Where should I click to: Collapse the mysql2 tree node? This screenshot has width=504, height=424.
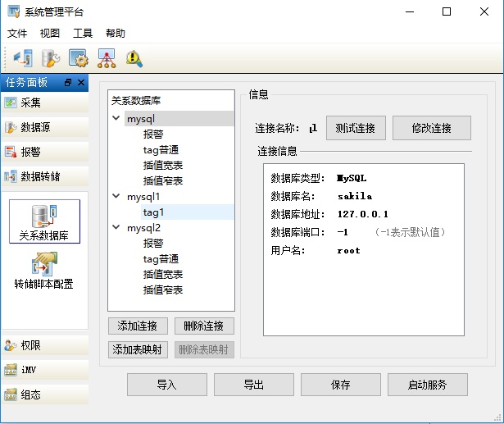pyautogui.click(x=116, y=228)
